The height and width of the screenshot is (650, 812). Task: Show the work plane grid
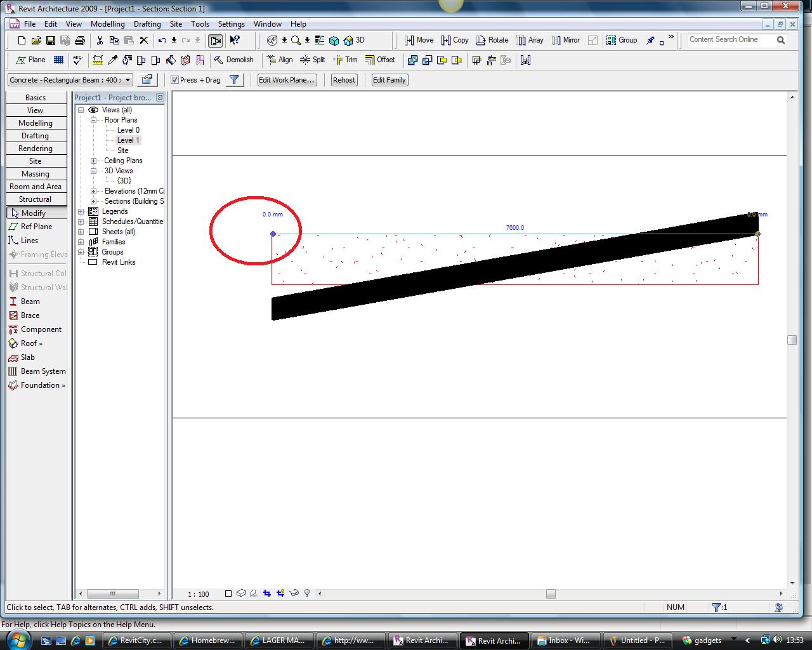click(x=58, y=60)
